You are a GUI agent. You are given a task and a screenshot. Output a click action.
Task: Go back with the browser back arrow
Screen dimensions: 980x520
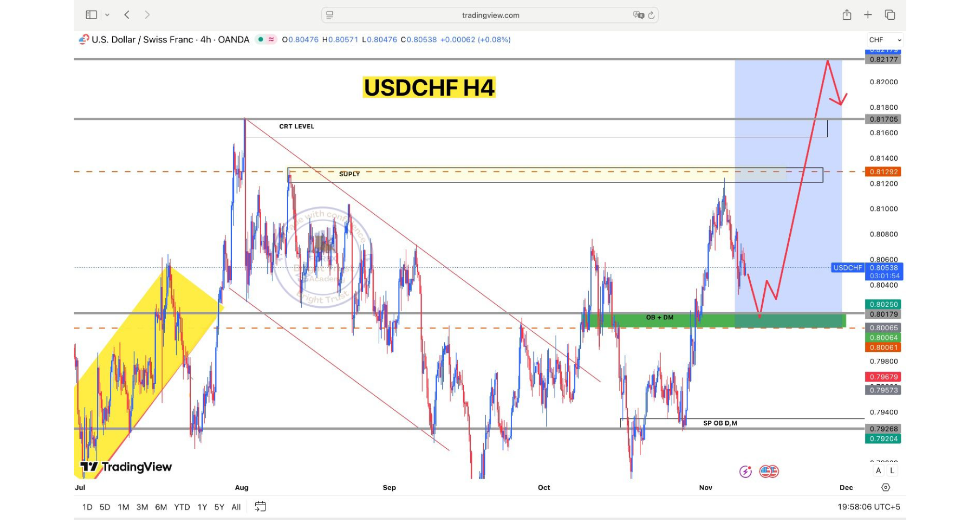(x=127, y=15)
